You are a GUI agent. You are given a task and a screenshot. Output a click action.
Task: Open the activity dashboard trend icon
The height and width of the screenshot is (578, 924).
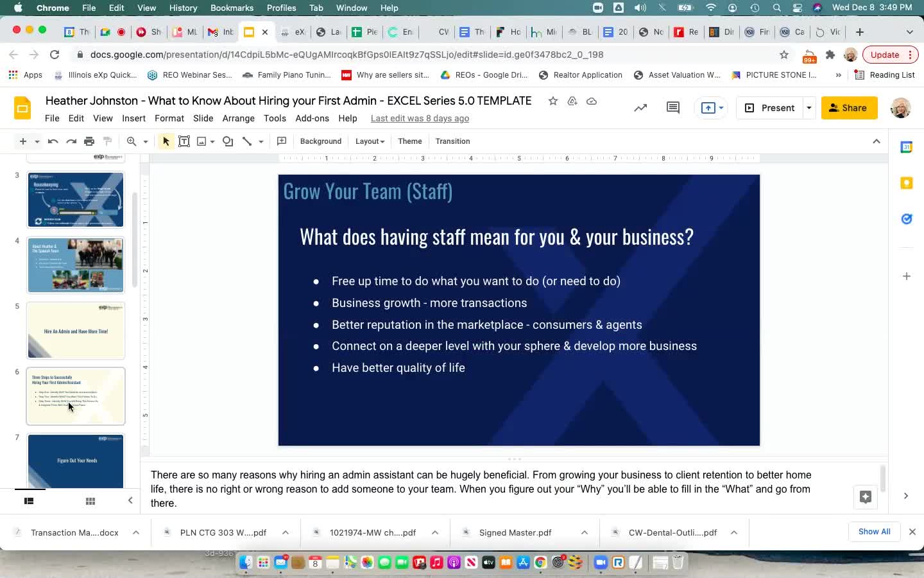click(640, 108)
